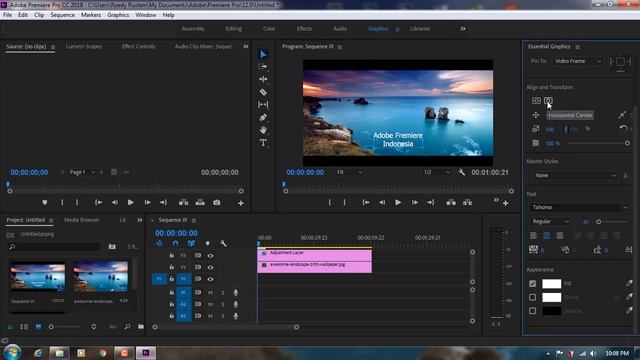
Task: Toggle V3 track lock
Action: (172, 256)
